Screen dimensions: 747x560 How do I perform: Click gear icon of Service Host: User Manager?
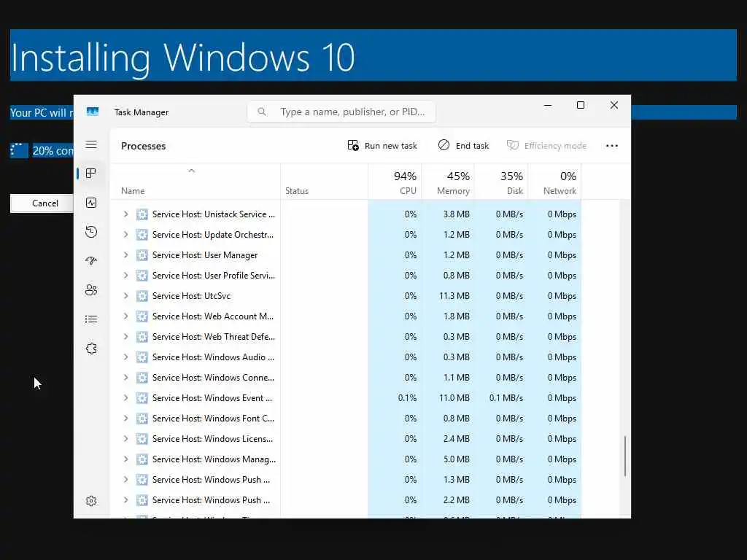point(142,255)
